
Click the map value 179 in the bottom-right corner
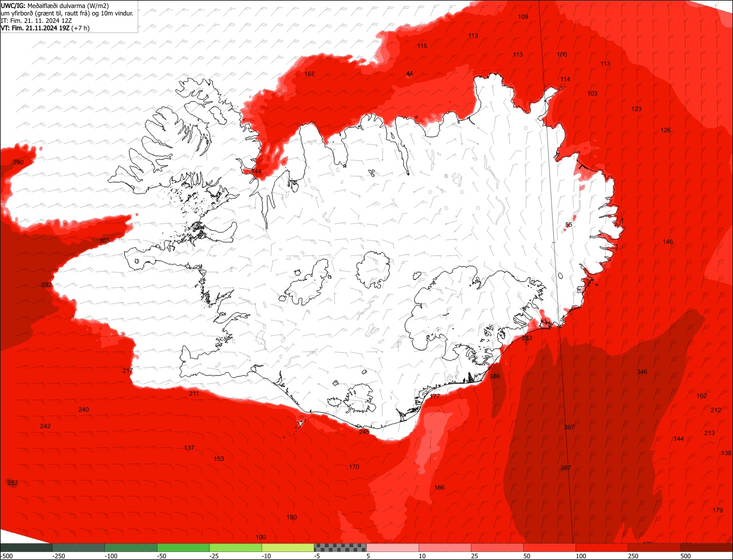pyautogui.click(x=718, y=510)
